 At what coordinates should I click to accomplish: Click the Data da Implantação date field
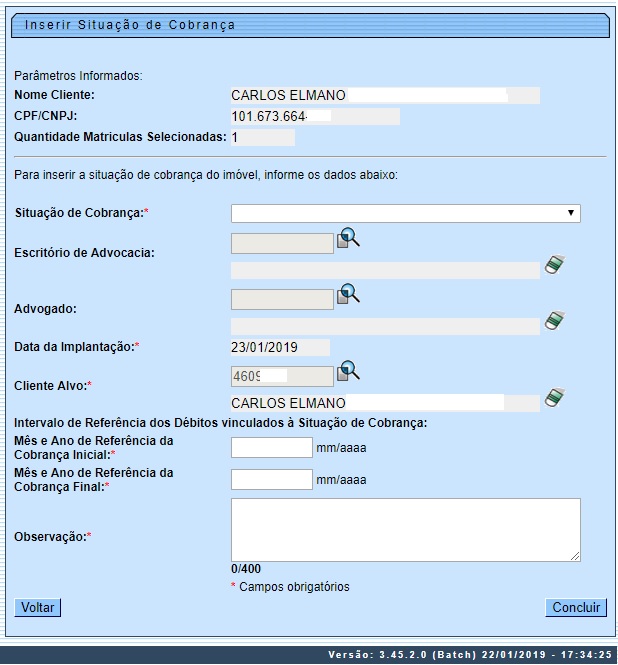279,347
